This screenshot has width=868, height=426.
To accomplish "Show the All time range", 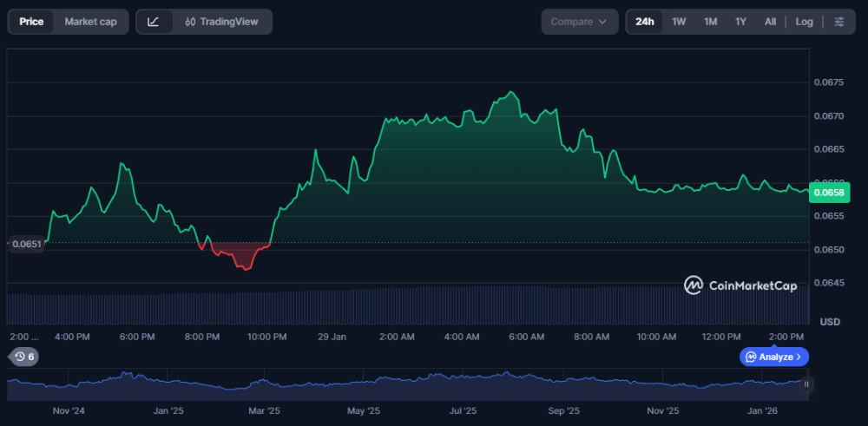I will click(x=770, y=22).
